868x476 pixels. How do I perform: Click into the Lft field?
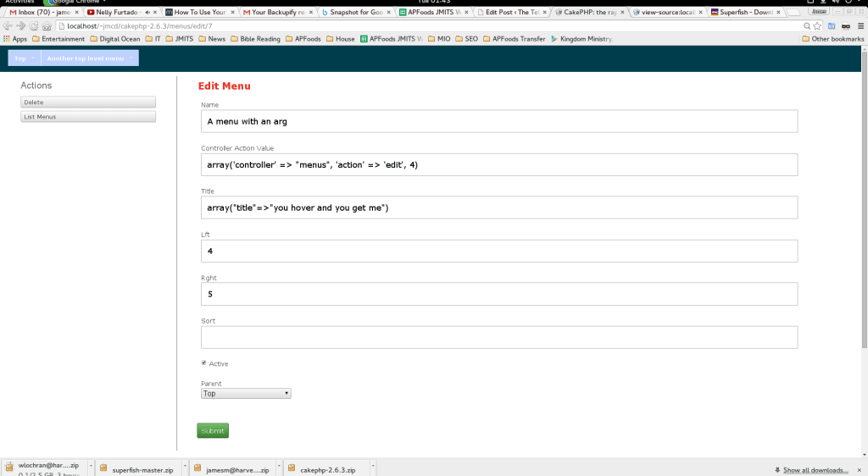(499, 251)
